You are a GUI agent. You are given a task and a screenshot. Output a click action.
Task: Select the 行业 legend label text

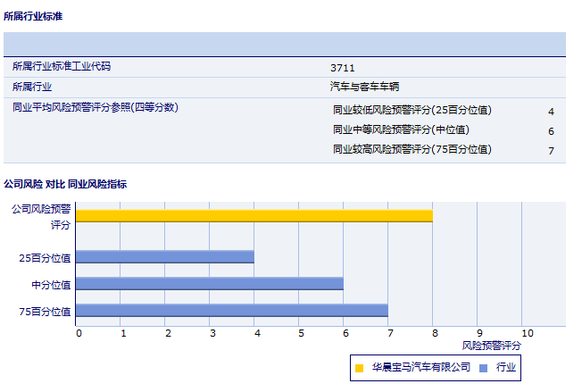point(506,368)
